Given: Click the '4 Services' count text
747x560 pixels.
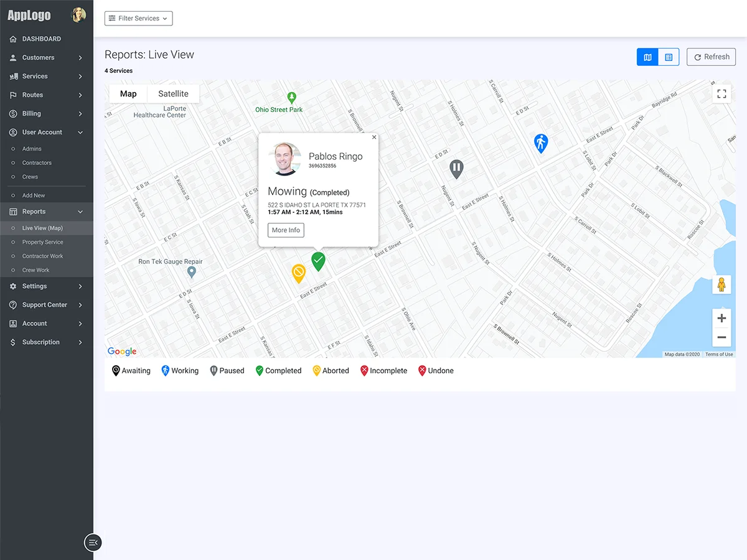Looking at the screenshot, I should click(118, 71).
